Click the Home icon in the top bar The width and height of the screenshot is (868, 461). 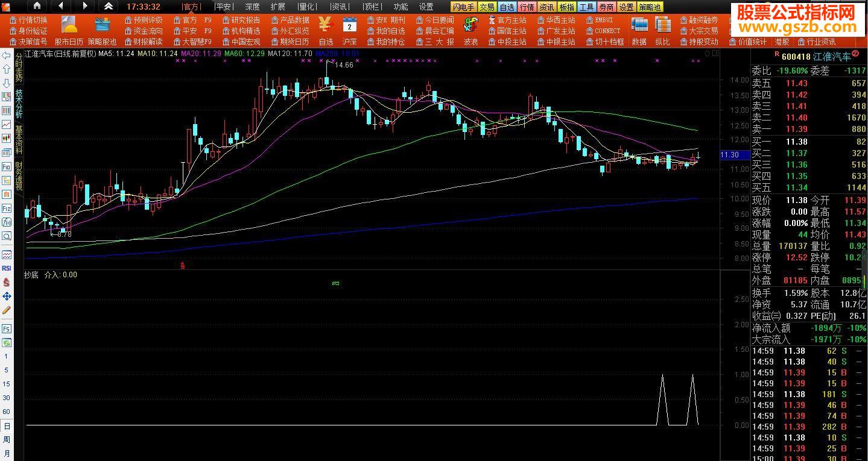[x=37, y=6]
